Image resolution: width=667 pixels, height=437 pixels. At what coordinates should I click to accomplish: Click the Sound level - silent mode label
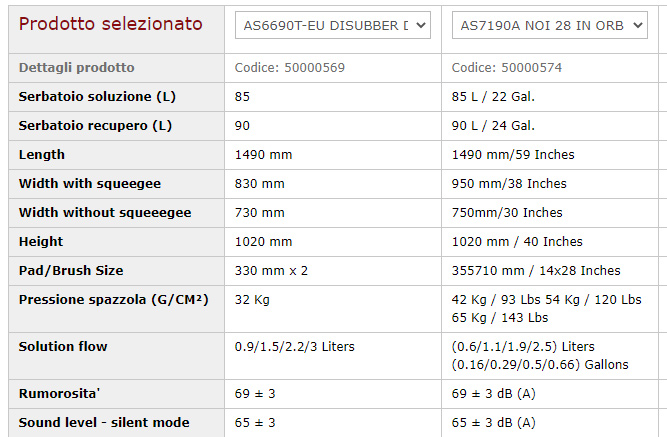coord(104,423)
